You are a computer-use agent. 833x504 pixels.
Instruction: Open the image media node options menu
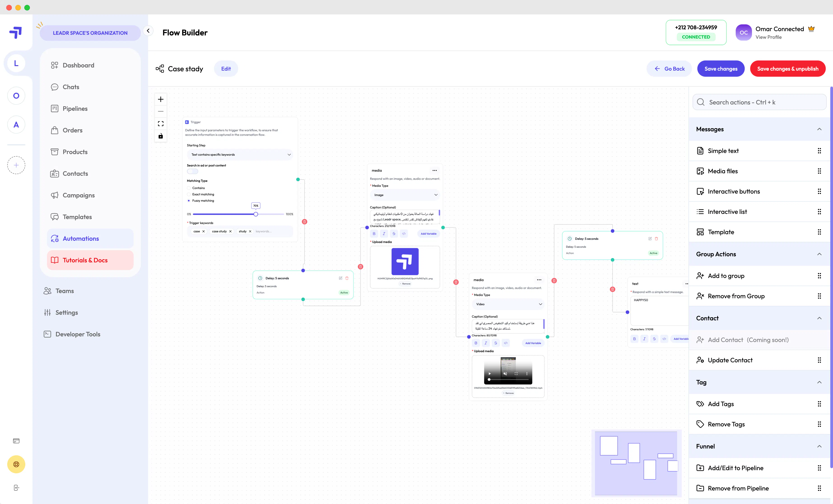434,171
